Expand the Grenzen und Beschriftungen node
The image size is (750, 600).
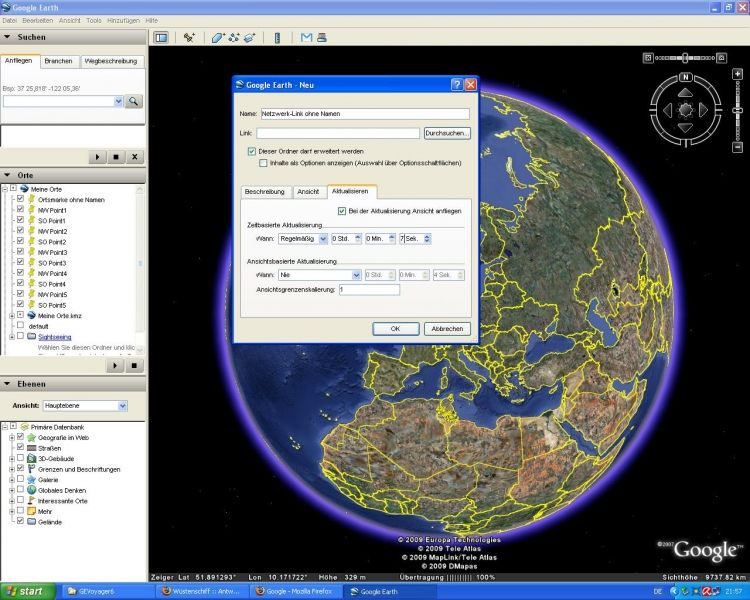point(12,469)
